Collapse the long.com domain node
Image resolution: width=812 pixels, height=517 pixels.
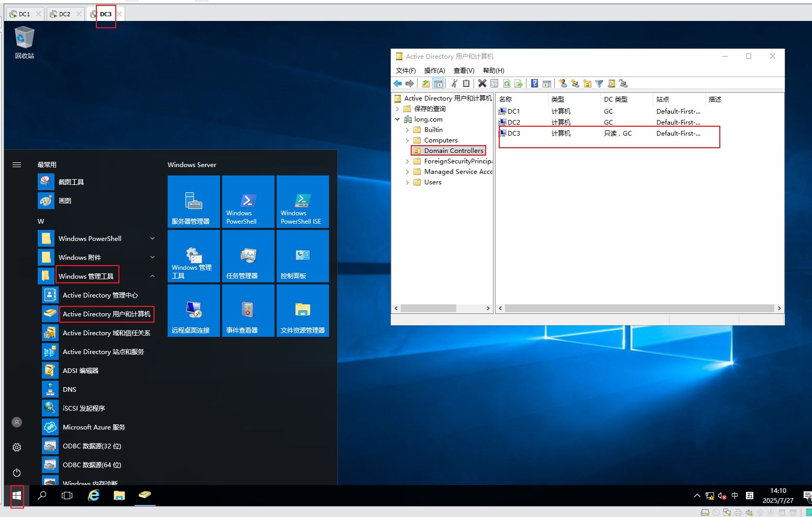click(398, 119)
